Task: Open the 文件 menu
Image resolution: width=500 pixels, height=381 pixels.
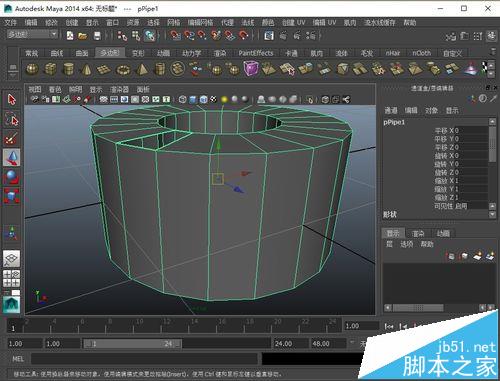Action: pos(11,23)
